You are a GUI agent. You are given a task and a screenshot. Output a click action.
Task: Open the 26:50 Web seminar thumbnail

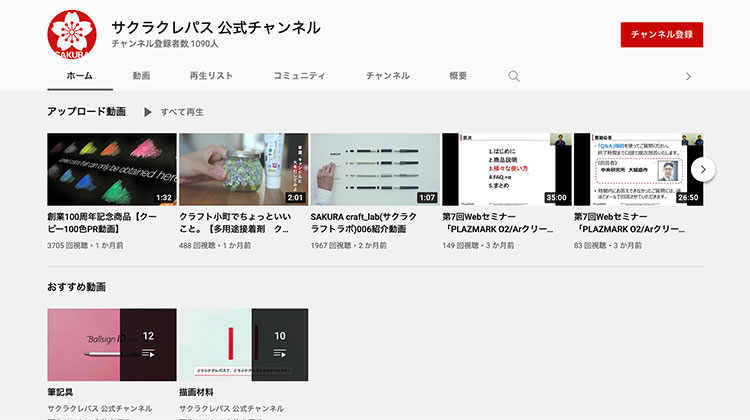[639, 169]
